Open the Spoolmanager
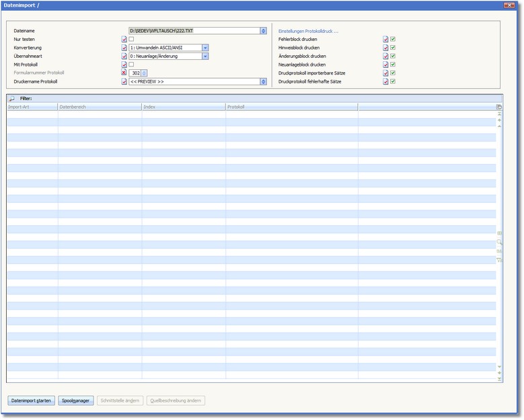The image size is (524, 420). pyautogui.click(x=76, y=401)
